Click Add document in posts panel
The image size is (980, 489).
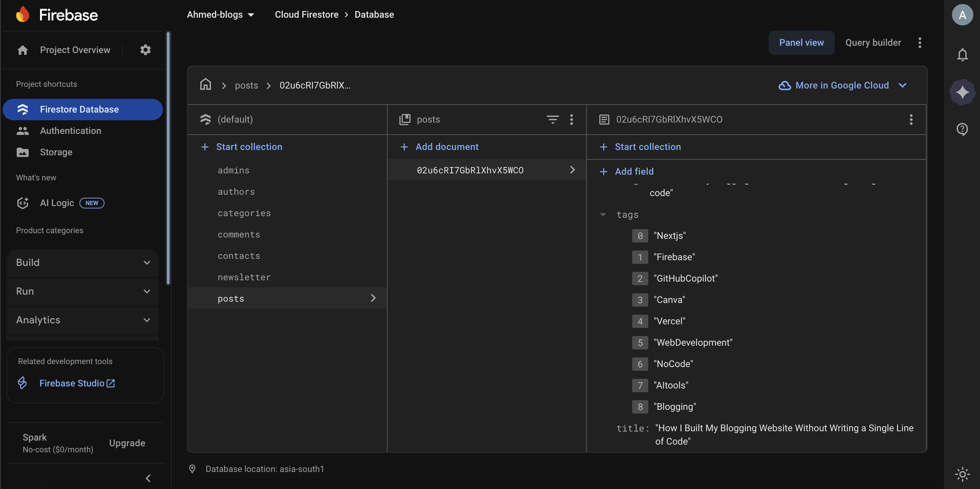click(x=440, y=147)
